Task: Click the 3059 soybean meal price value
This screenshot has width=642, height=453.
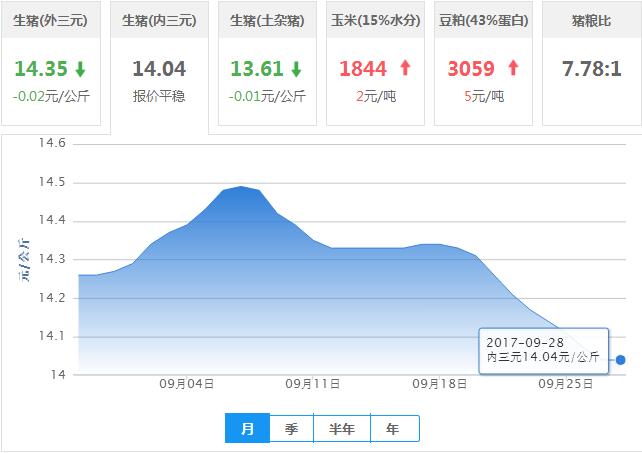Action: tap(471, 69)
